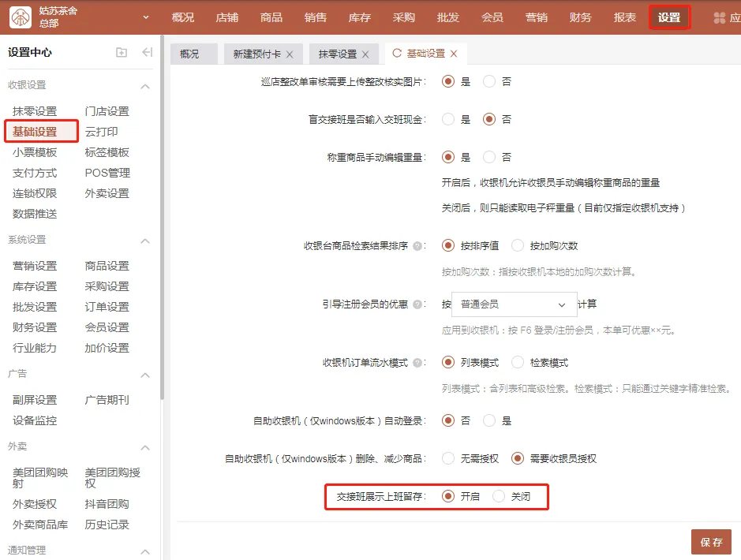This screenshot has height=560, width=741.
Task: Open the store switcher dropdown arrow
Action: (145, 17)
